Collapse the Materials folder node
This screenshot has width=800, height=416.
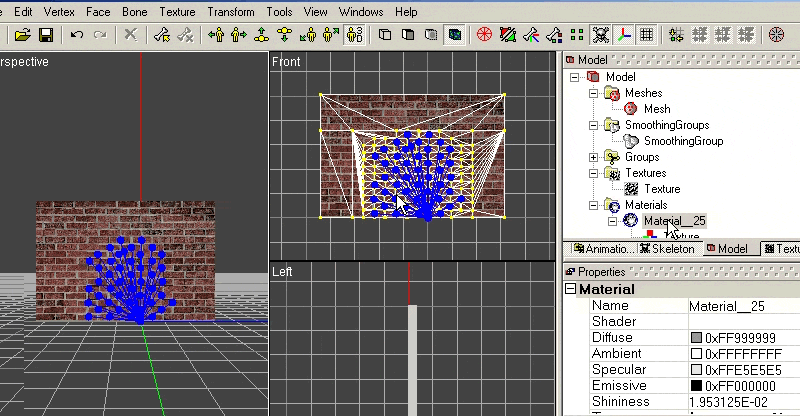[x=593, y=205]
